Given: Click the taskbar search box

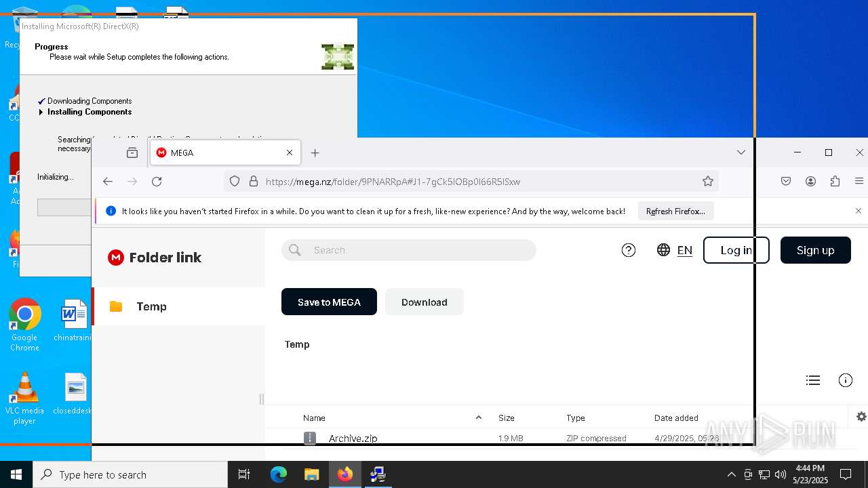Looking at the screenshot, I should (x=130, y=474).
